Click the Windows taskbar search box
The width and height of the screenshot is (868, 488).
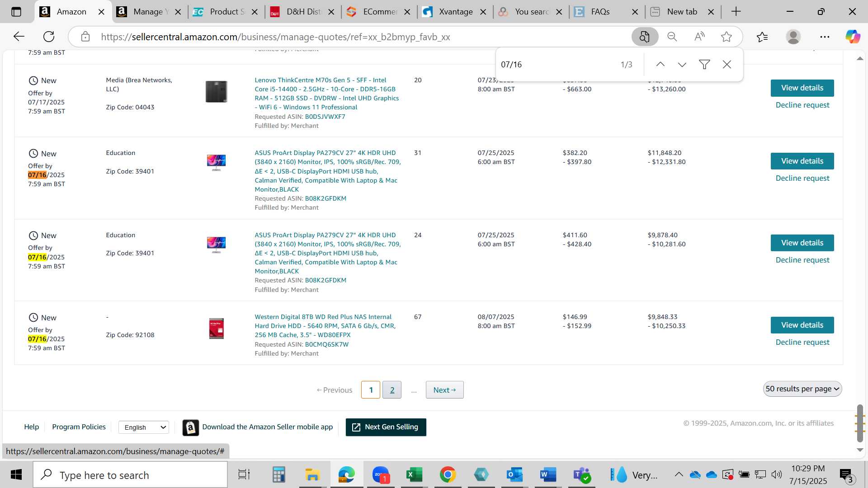[x=130, y=475]
